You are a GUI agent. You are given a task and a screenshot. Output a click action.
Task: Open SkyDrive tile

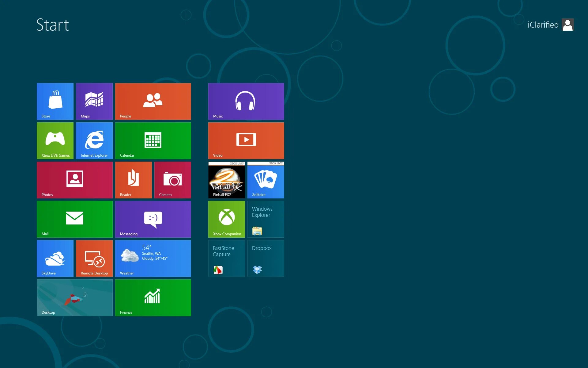55,258
